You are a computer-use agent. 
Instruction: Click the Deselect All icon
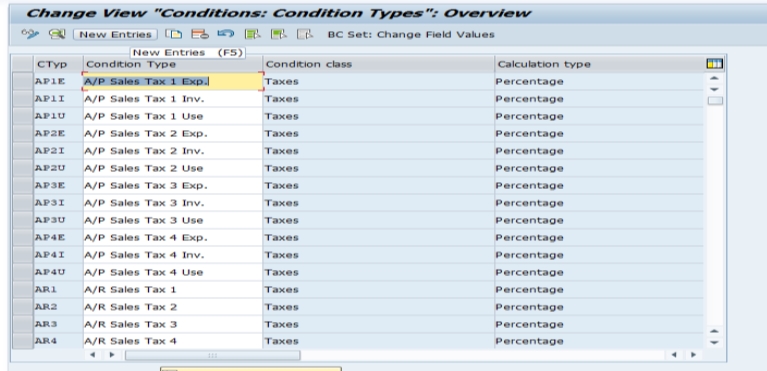[305, 34]
